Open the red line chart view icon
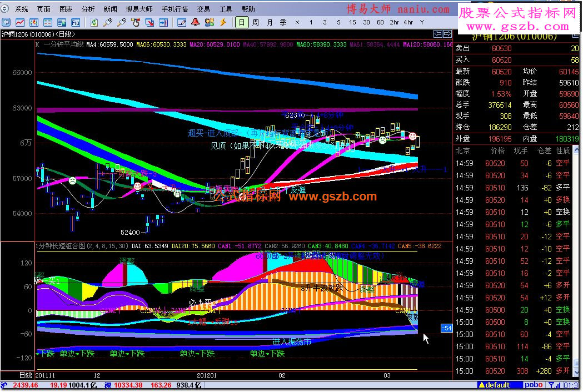This screenshot has height=392, width=583. [20, 23]
